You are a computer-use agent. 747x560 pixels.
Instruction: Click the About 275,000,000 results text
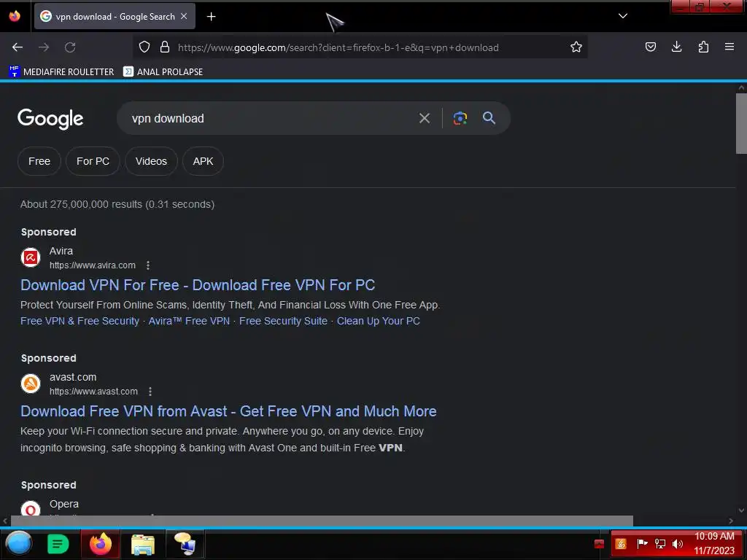117,204
